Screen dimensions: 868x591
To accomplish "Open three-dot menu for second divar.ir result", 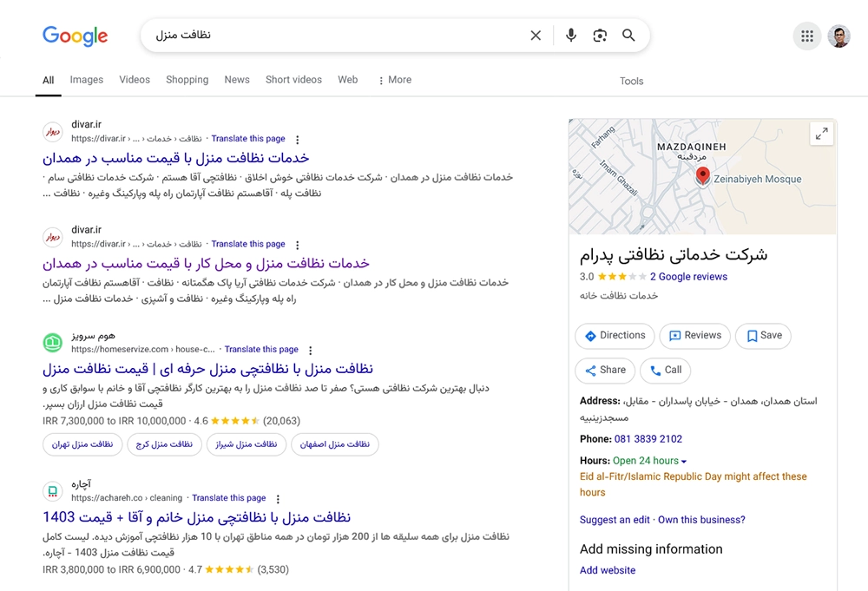I will [297, 245].
